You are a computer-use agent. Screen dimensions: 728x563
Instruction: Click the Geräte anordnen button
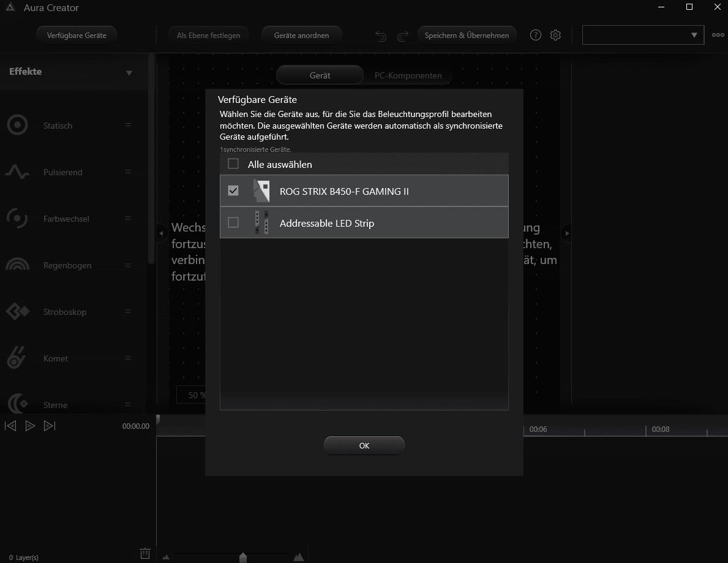(x=301, y=36)
